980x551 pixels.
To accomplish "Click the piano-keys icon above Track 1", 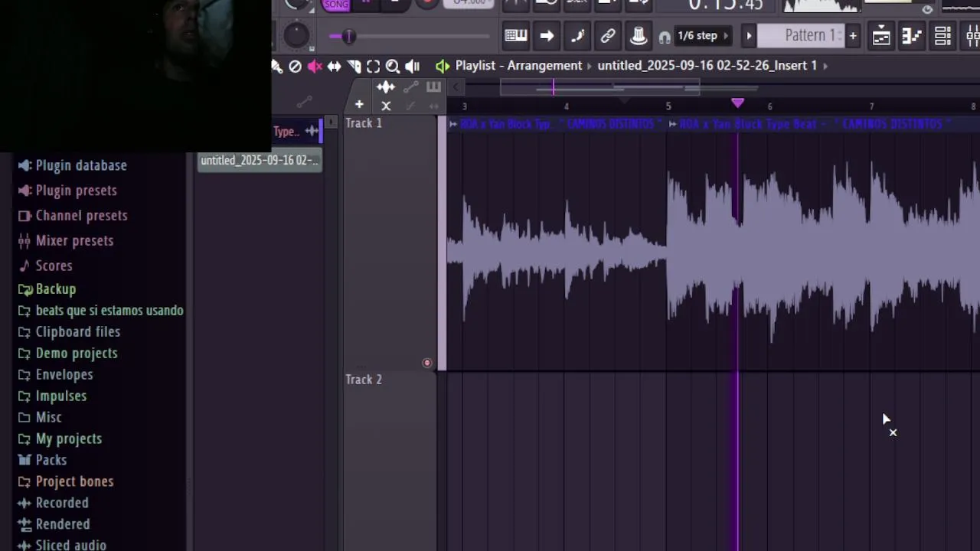I will [x=433, y=87].
